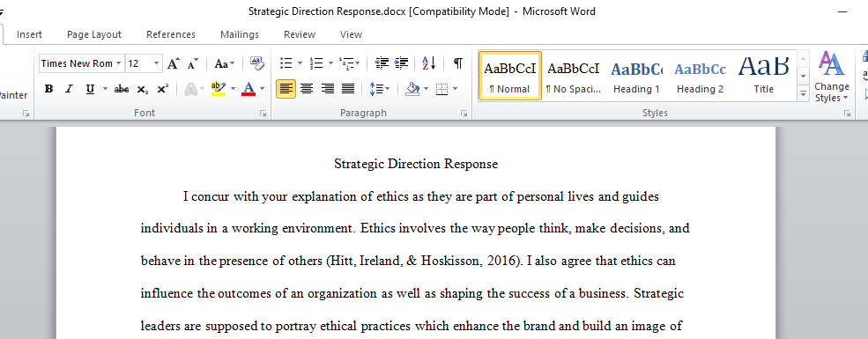Toggle Bold formatting

tap(48, 89)
